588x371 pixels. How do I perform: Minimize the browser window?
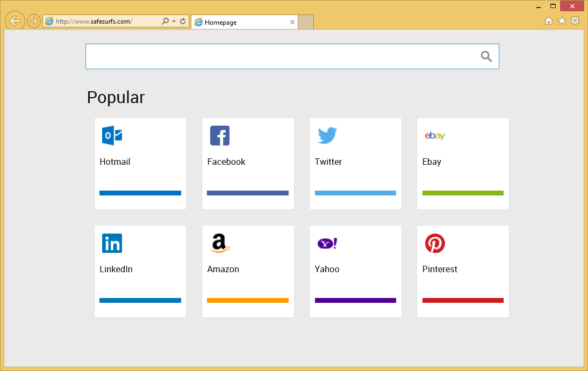pyautogui.click(x=539, y=6)
